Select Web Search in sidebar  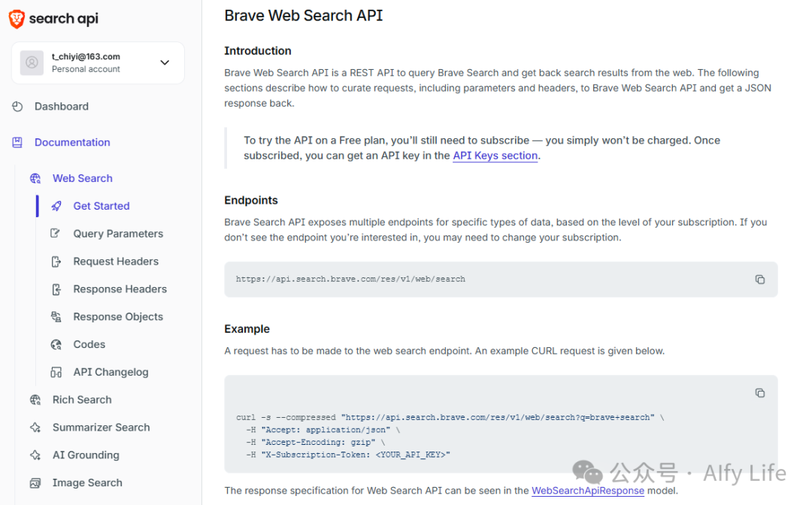coord(83,179)
